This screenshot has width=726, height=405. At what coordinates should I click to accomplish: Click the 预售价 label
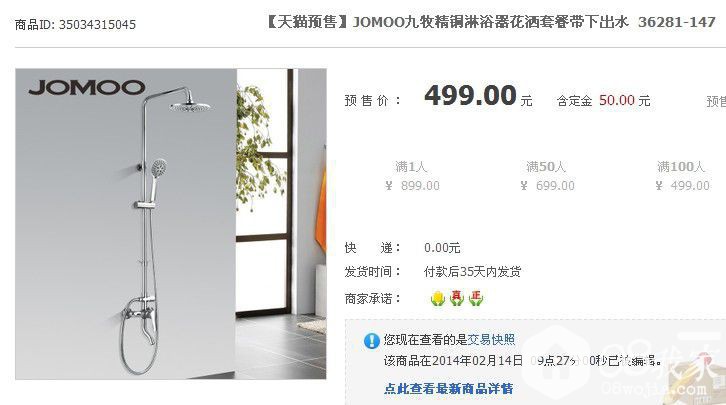pos(372,100)
